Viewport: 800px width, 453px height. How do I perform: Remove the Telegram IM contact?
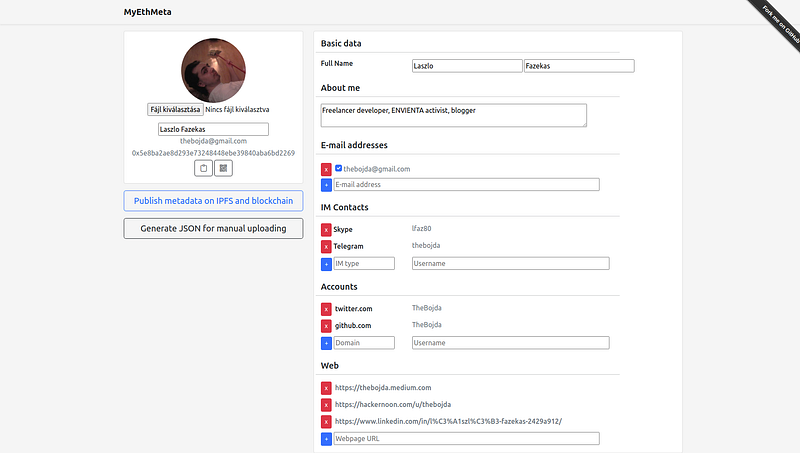(x=326, y=246)
